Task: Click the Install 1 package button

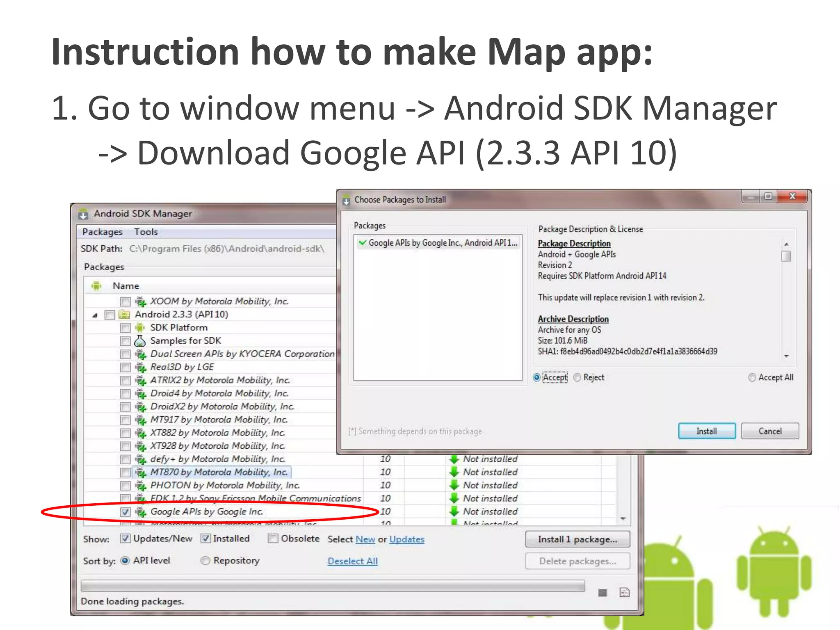Action: [x=577, y=539]
